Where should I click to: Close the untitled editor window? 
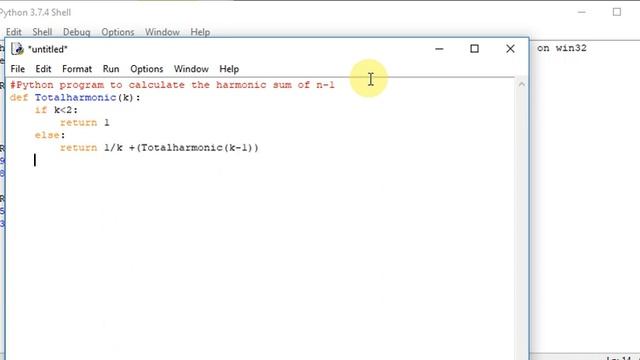click(x=510, y=49)
